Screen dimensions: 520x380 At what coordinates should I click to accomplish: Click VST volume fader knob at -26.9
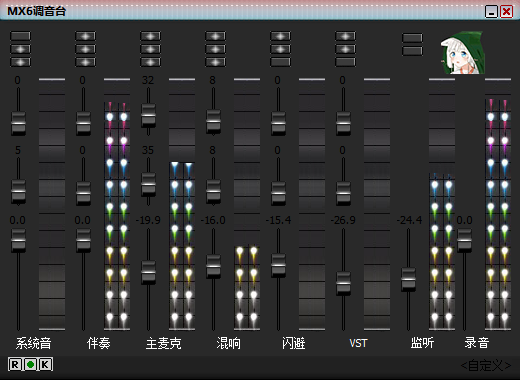click(x=343, y=283)
